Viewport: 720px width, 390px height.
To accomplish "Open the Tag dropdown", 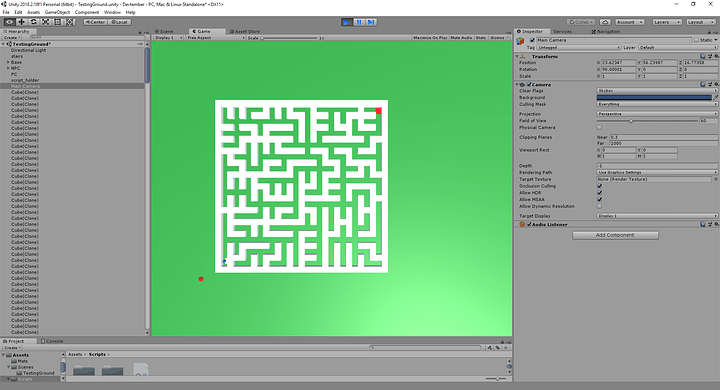I will tap(579, 47).
